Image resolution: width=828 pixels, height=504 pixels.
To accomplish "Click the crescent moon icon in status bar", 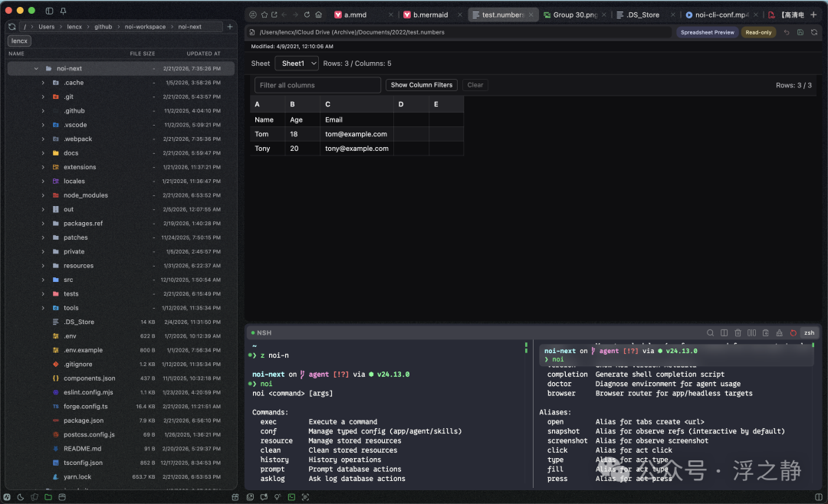I will tap(21, 497).
